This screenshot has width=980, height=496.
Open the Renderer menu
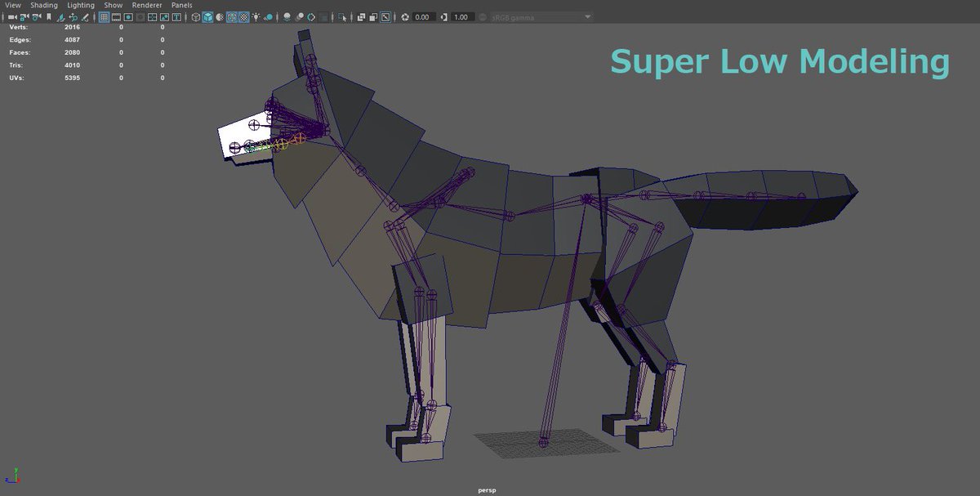point(147,5)
